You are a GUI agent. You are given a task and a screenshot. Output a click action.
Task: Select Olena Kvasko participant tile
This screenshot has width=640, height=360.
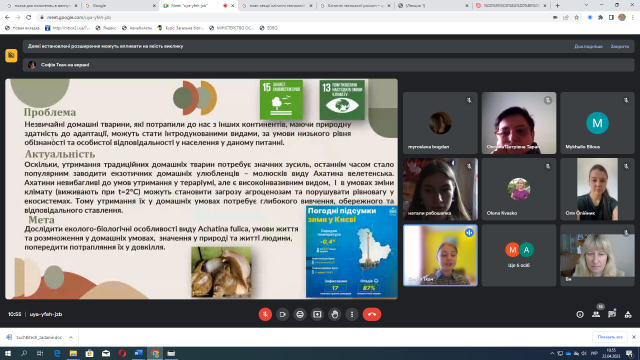tap(519, 189)
